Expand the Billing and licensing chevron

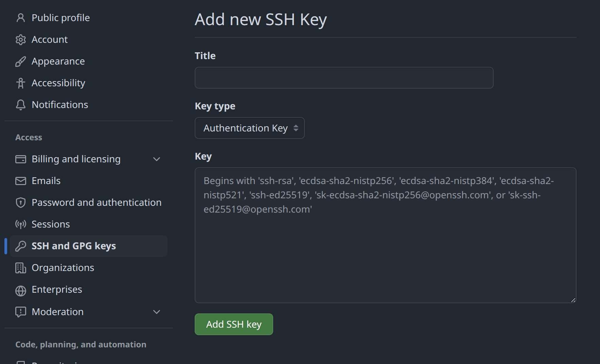[157, 159]
